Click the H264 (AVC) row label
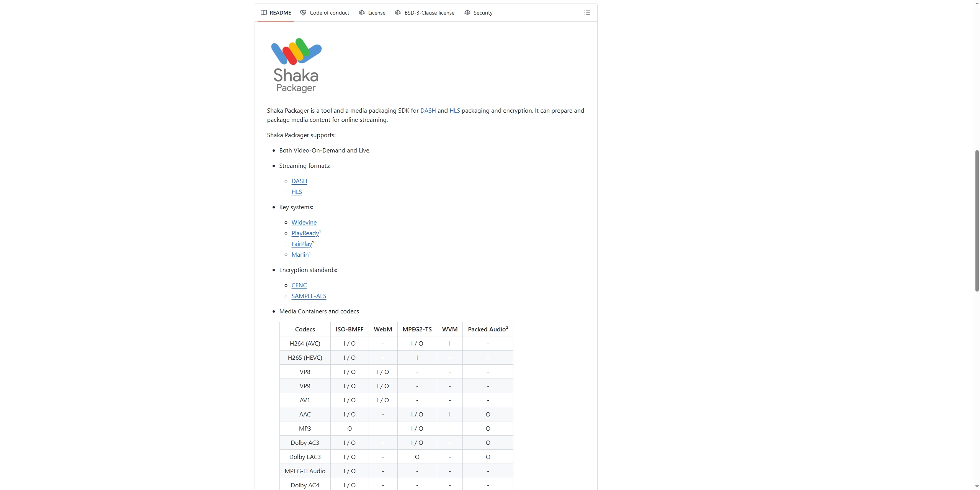The height and width of the screenshot is (490, 980). click(x=305, y=344)
